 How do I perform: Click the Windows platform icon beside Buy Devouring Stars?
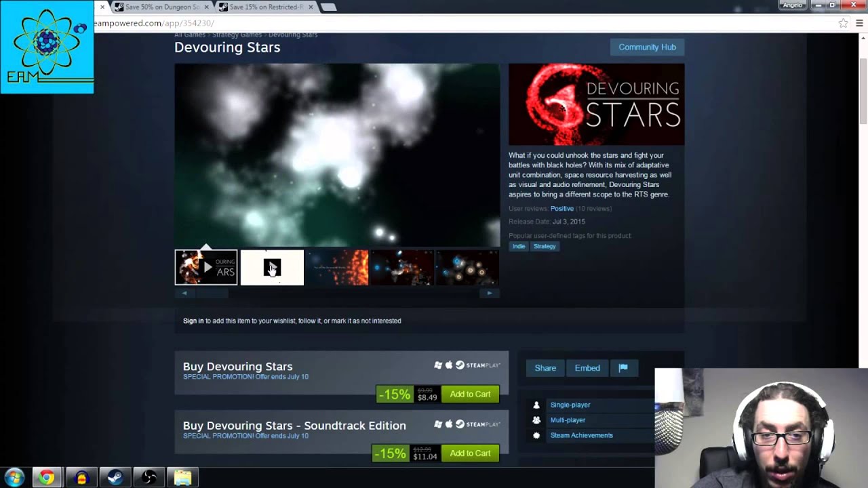[438, 365]
